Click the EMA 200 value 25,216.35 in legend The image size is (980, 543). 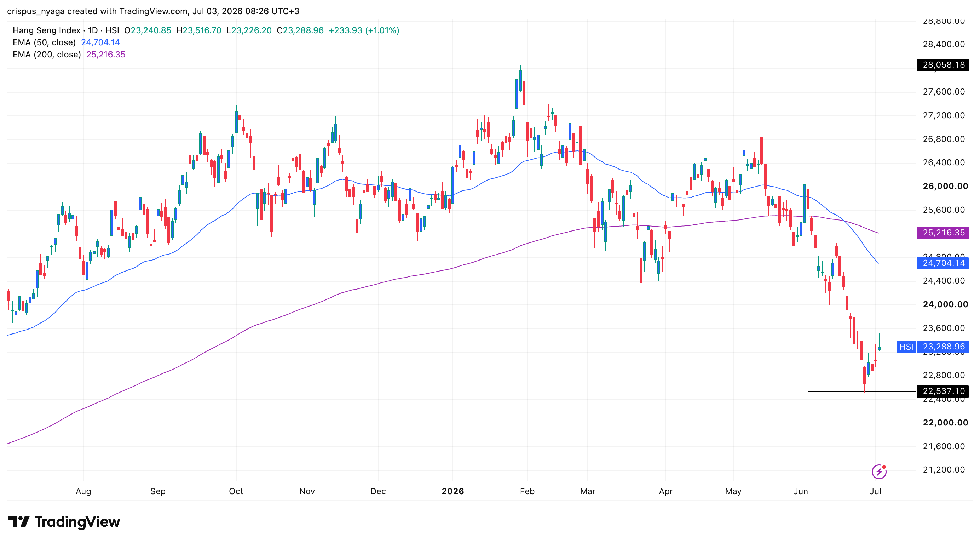pos(106,55)
